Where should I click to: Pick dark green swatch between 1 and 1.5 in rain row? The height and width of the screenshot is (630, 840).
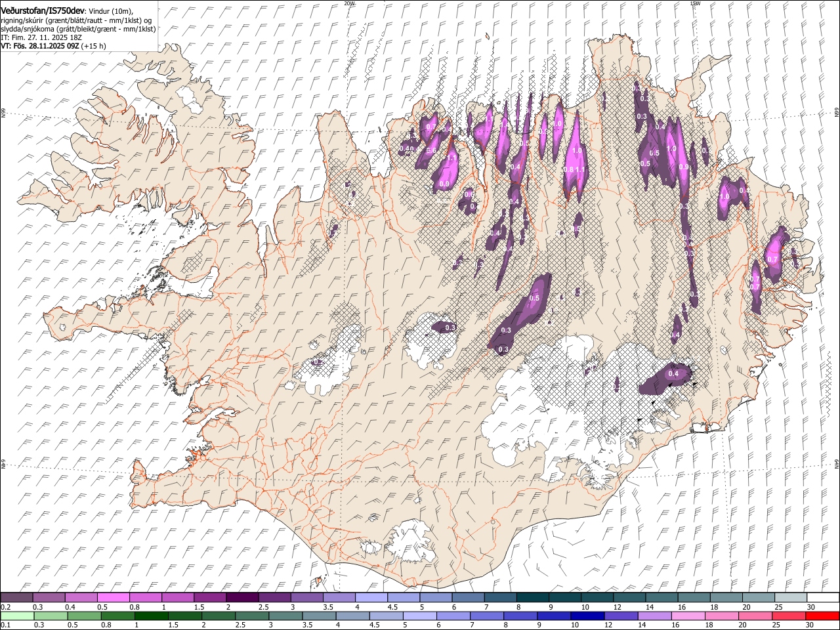pos(151,616)
